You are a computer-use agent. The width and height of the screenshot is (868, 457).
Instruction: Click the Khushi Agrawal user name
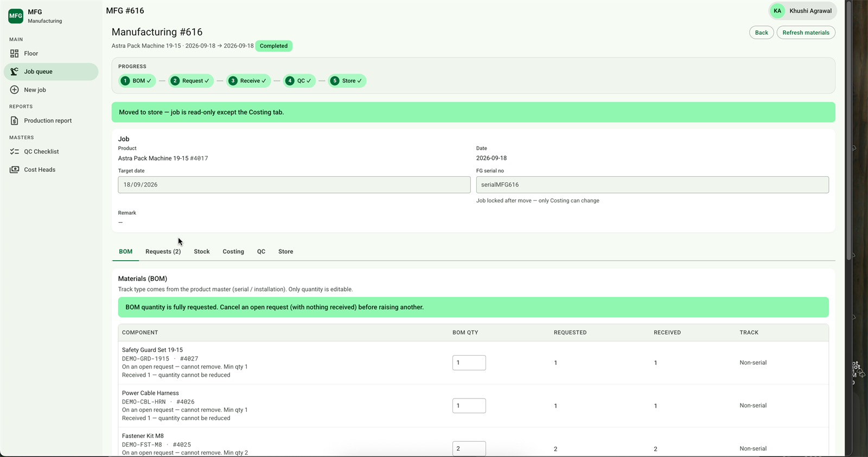(x=810, y=11)
